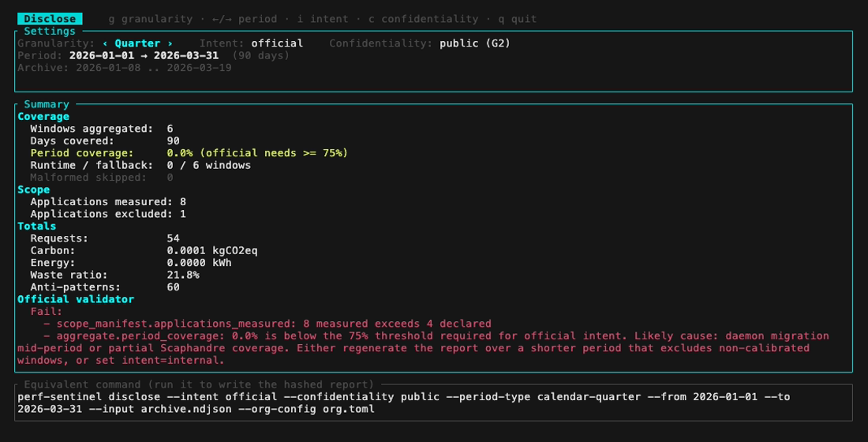Click the 'Official validator' heading
Screen dimensions: 868x442
(x=76, y=299)
